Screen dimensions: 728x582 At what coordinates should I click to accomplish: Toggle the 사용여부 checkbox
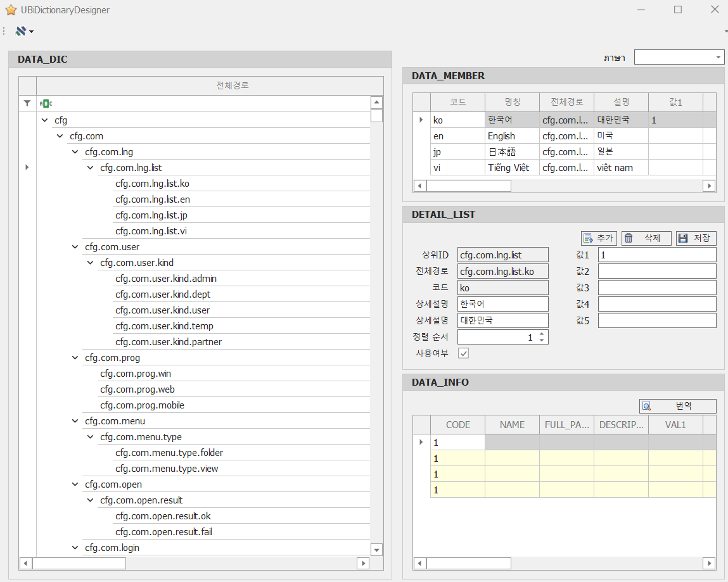463,353
